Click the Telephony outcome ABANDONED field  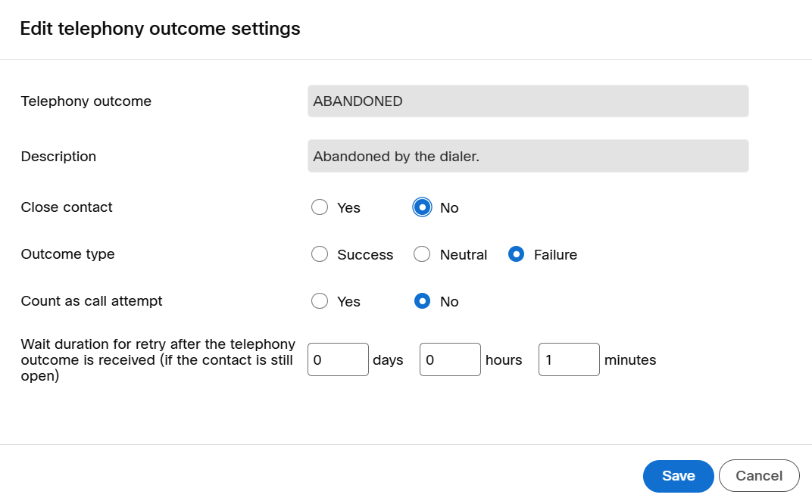point(528,101)
